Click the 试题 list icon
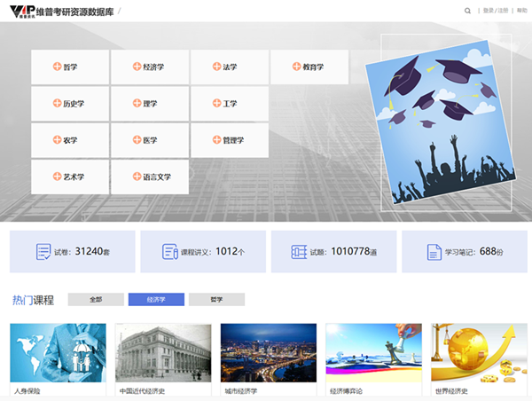 [299, 252]
